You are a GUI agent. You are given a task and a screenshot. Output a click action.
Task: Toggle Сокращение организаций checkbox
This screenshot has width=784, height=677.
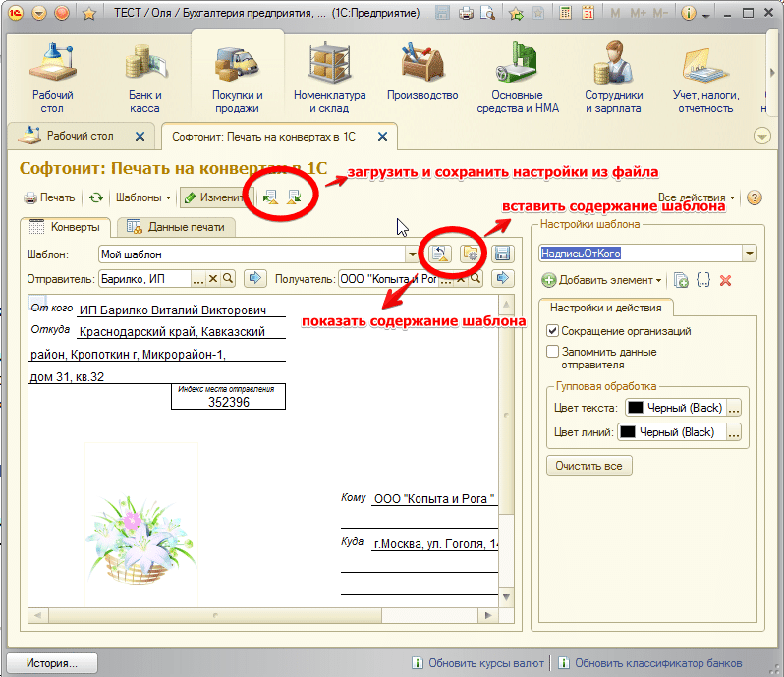(552, 330)
